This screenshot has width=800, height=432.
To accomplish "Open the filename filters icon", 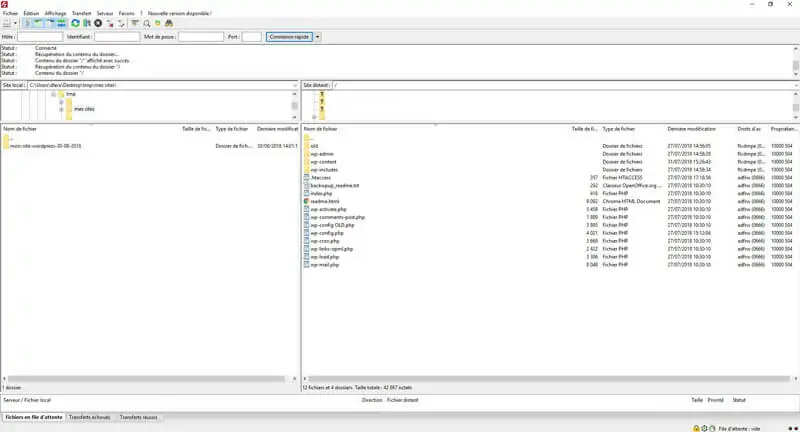I will click(x=135, y=23).
